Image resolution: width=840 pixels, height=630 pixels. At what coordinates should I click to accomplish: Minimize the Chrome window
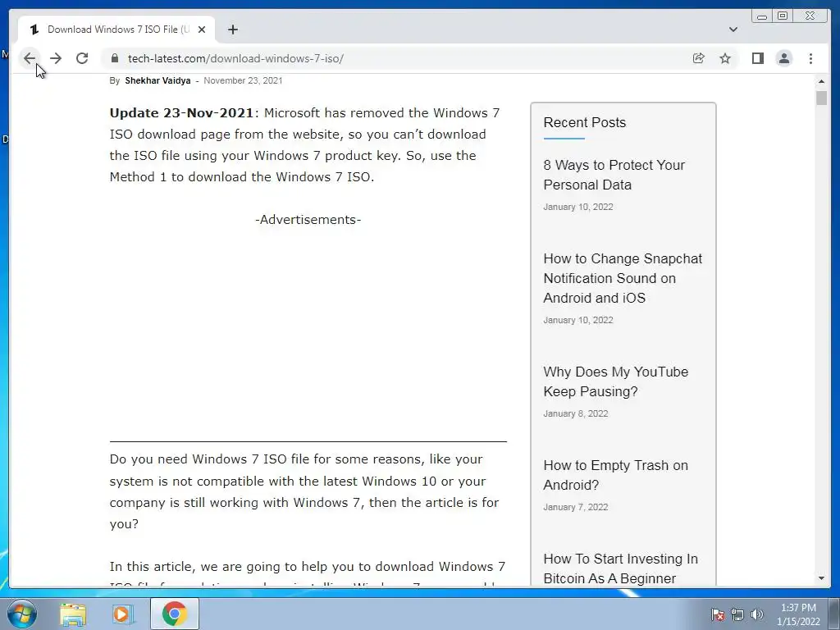(762, 16)
